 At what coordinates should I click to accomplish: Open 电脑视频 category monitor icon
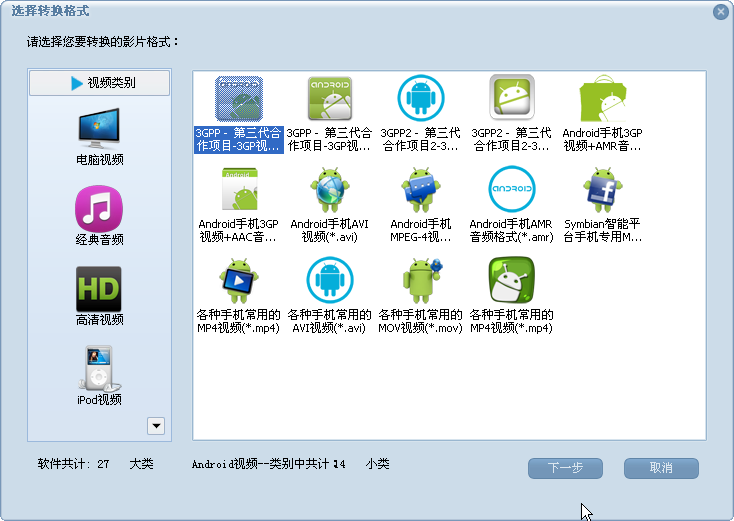tap(99, 128)
